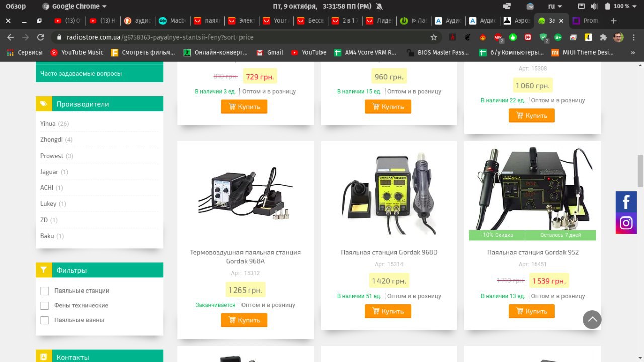Screen dimensions: 644x362
Task: Buy the 960 грн. product
Action: (x=388, y=107)
